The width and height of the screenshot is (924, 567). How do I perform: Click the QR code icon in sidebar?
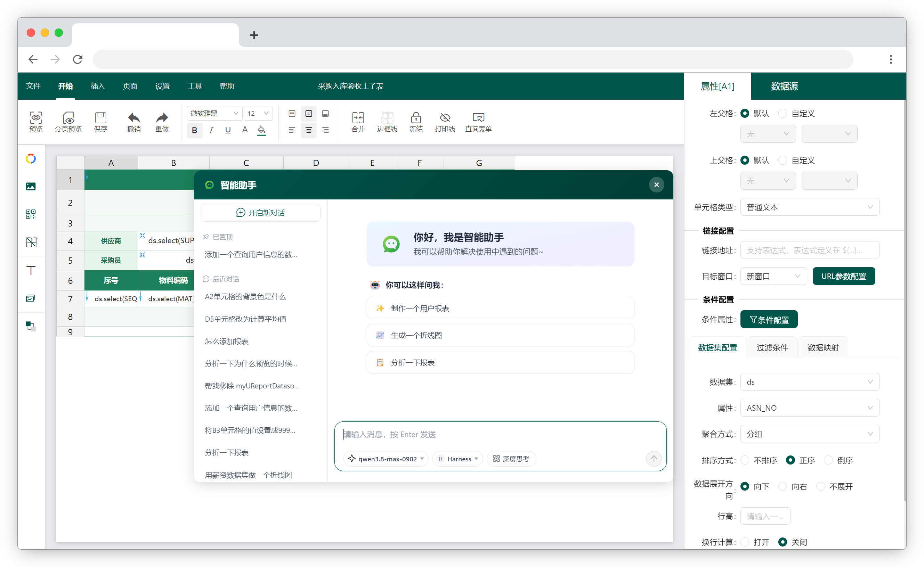pyautogui.click(x=31, y=214)
